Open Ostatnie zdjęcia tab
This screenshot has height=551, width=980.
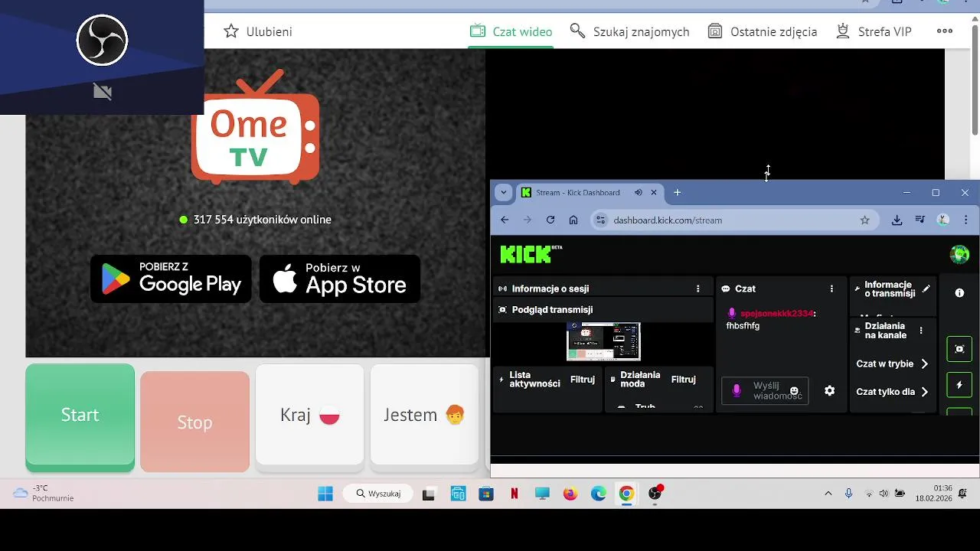click(762, 31)
